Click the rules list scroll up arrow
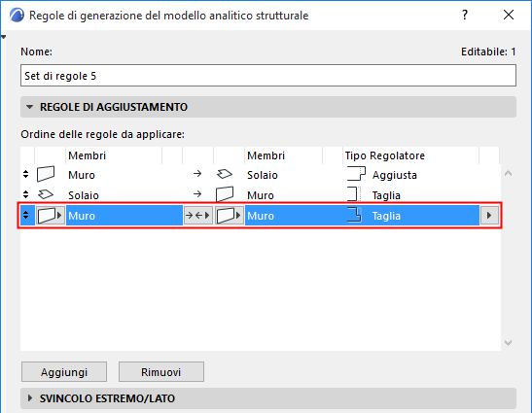This screenshot has height=413, width=532. click(x=508, y=173)
